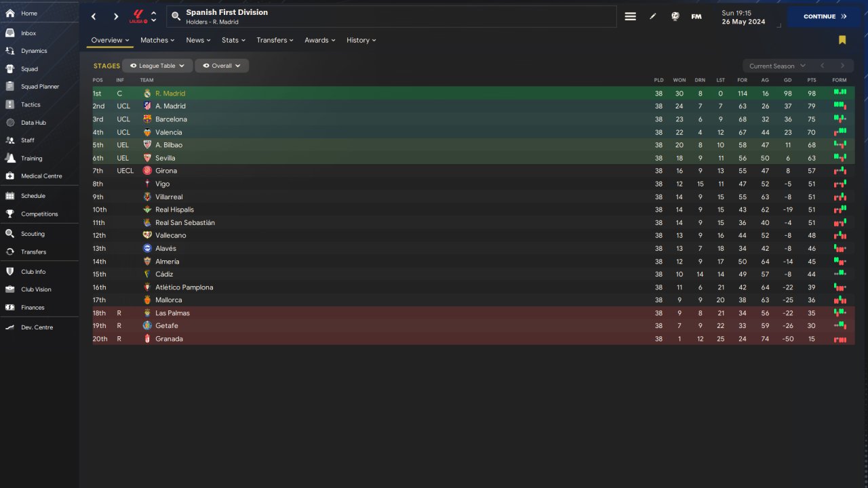868x488 pixels.
Task: Expand the Overall filter dropdown
Action: pos(222,66)
